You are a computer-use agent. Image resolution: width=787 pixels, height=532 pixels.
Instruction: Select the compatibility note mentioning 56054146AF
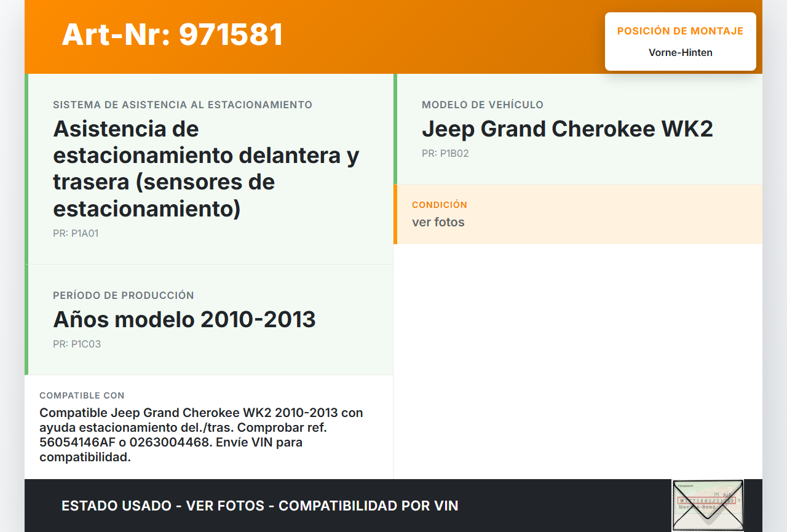(202, 435)
